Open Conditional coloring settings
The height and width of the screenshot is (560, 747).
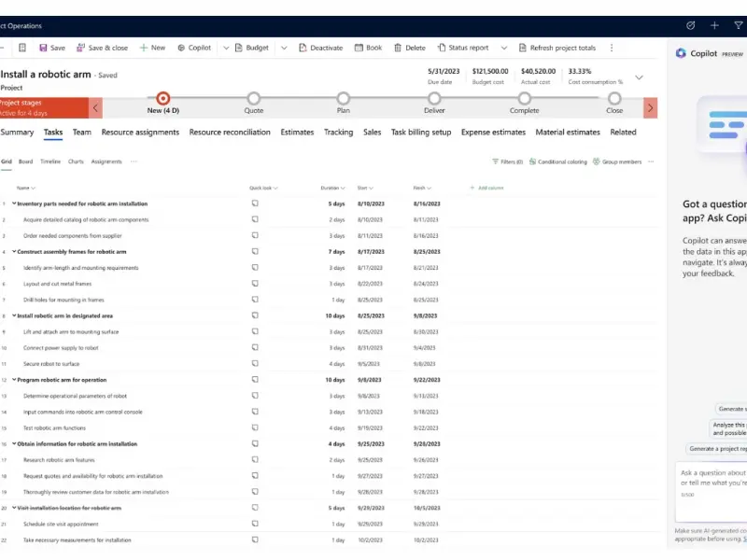pos(558,161)
